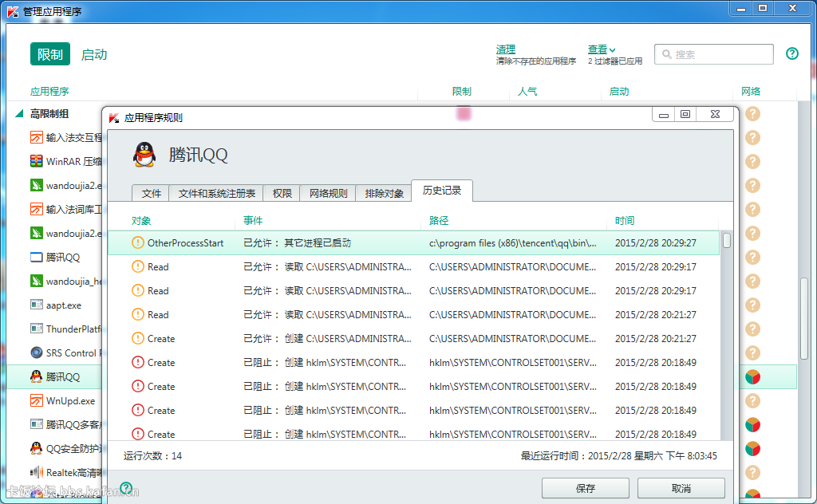Click the highlighted 腾讯QQ penguin icon in list
This screenshot has width=817, height=504.
[37, 376]
